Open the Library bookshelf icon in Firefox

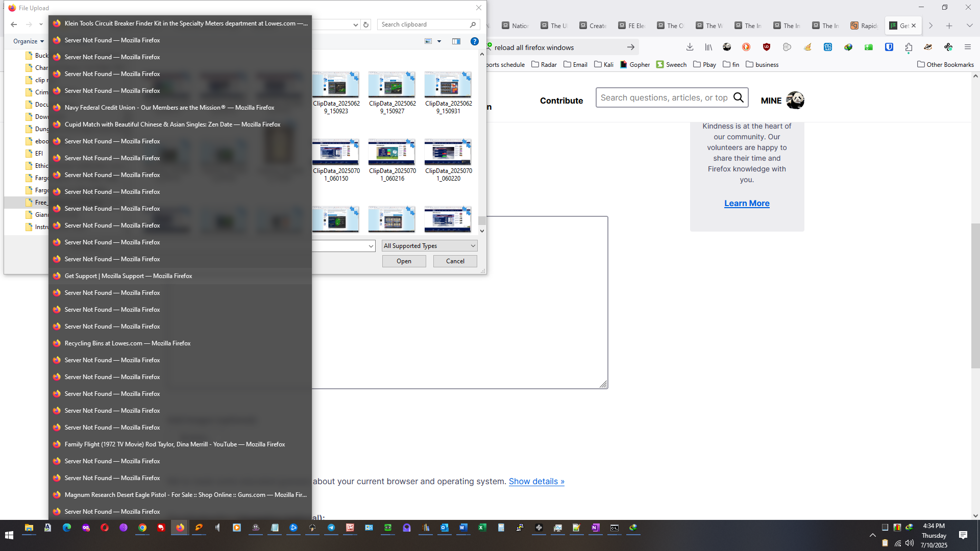click(x=708, y=47)
